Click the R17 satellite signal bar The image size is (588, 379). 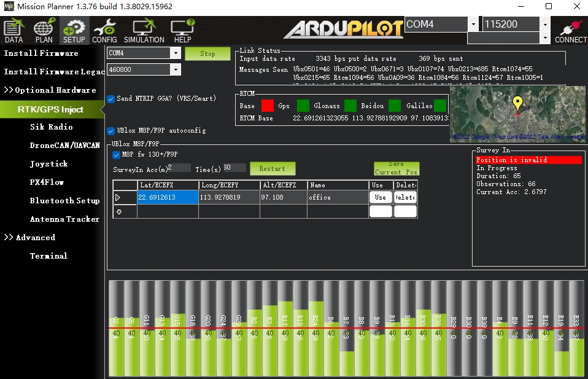pos(285,329)
